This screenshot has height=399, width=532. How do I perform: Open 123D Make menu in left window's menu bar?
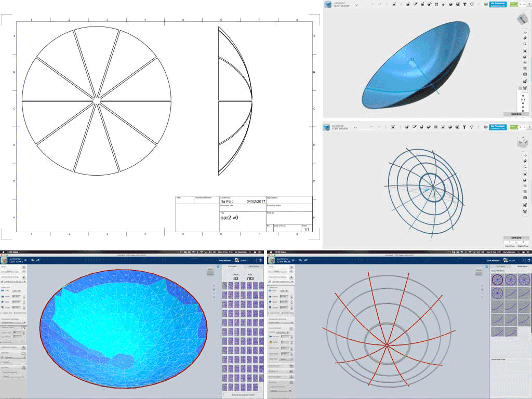coord(12,252)
